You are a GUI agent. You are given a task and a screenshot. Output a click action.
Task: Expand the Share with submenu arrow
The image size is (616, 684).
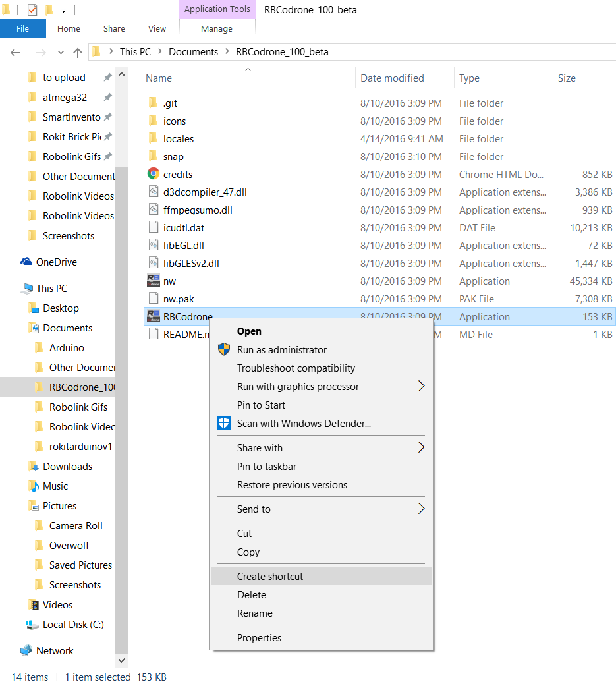(x=421, y=447)
